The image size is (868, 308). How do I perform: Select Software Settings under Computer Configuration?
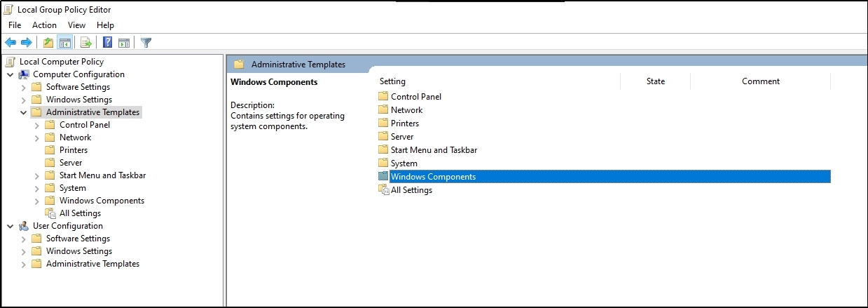click(x=78, y=87)
